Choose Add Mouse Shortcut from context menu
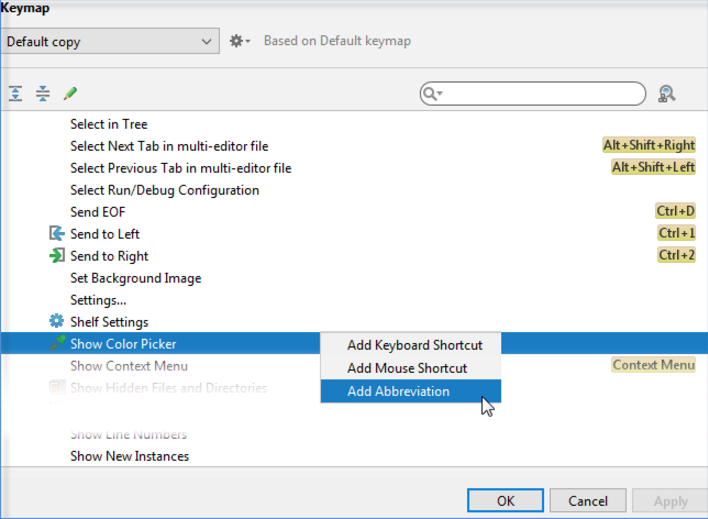This screenshot has width=708, height=519. tap(406, 368)
